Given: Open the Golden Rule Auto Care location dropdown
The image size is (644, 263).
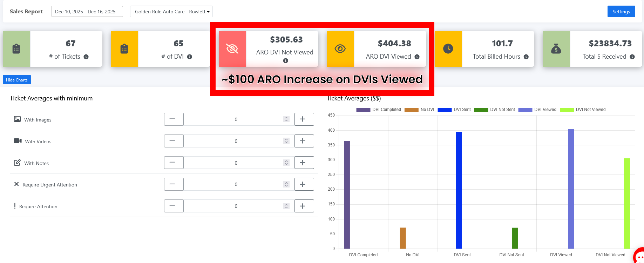Looking at the screenshot, I should tap(171, 12).
